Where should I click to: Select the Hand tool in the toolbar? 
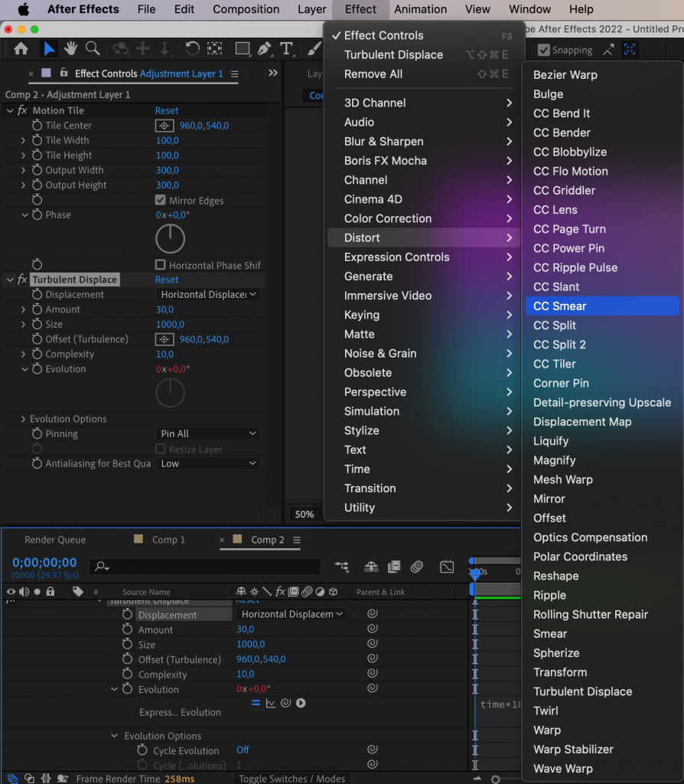tap(70, 47)
